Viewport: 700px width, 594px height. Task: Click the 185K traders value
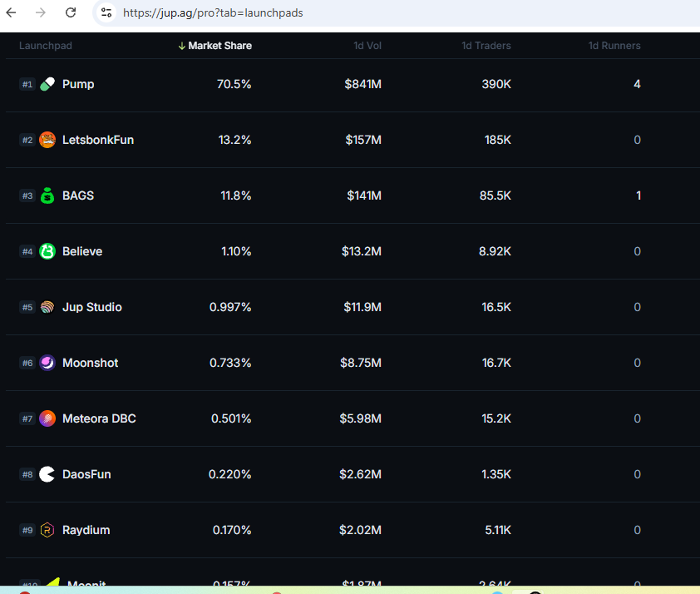coord(498,140)
